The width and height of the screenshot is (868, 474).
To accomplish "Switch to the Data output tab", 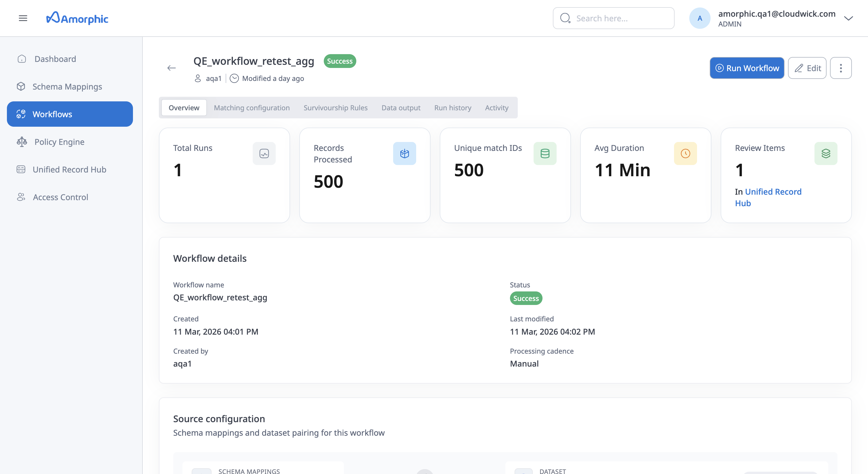I will coord(401,108).
